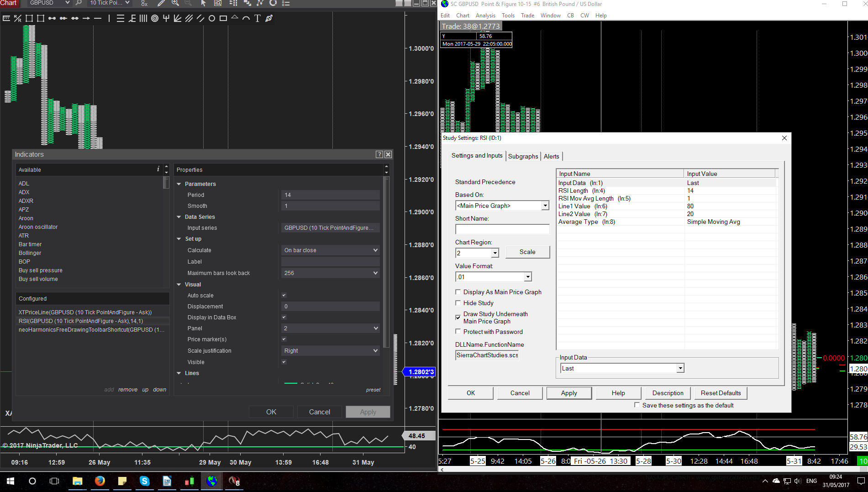868x492 pixels.
Task: Select the rectangle drawing tool
Action: tap(223, 18)
